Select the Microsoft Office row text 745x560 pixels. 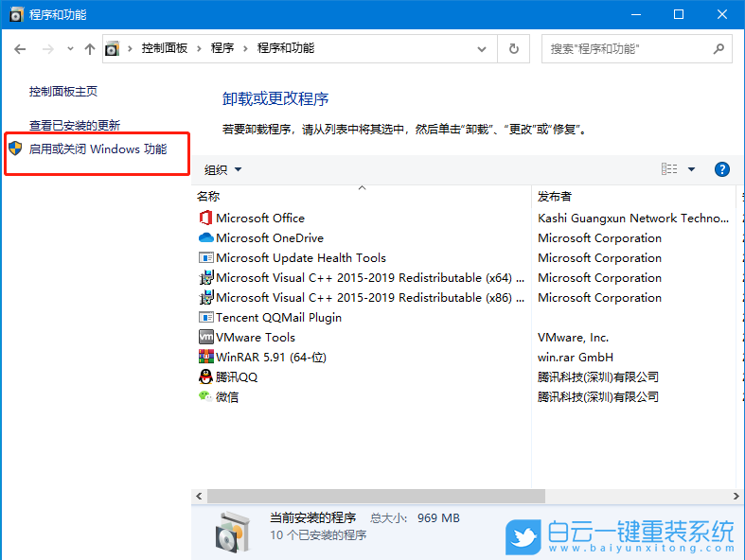click(x=260, y=218)
